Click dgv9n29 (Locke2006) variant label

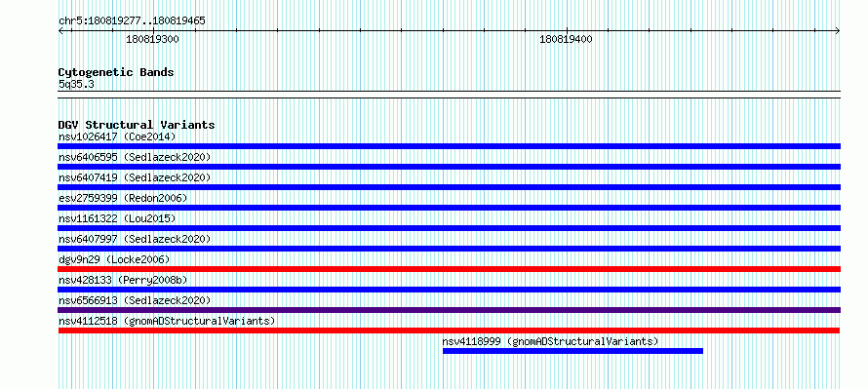click(114, 259)
